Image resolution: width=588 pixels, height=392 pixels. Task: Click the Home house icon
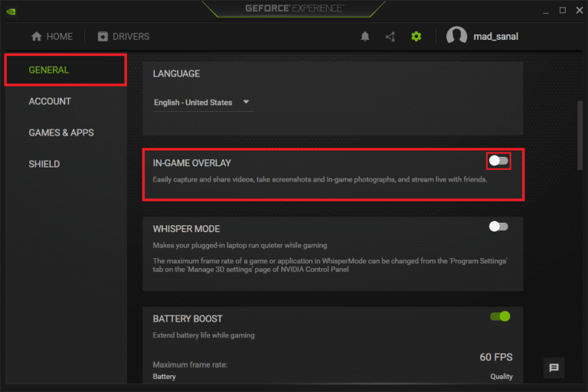(37, 37)
